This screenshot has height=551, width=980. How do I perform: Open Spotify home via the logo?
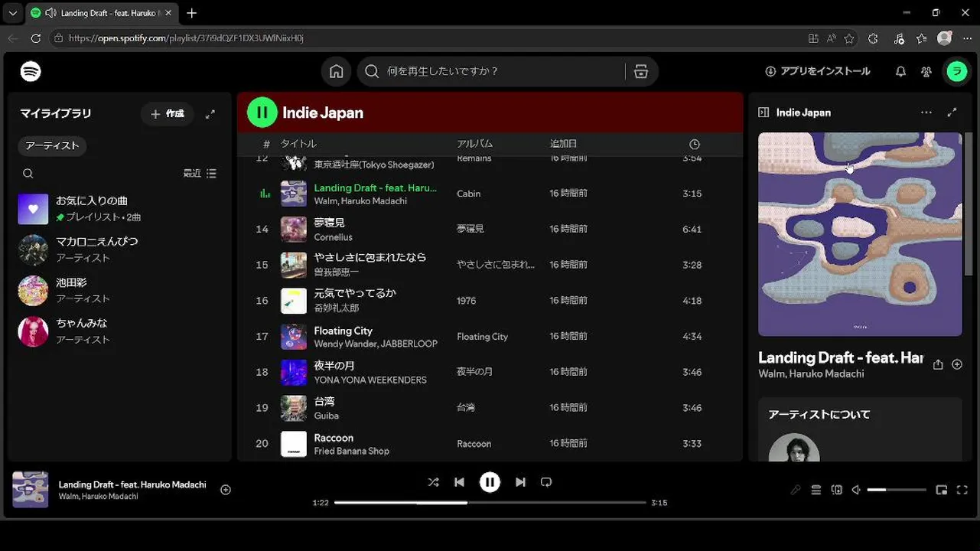coord(31,71)
